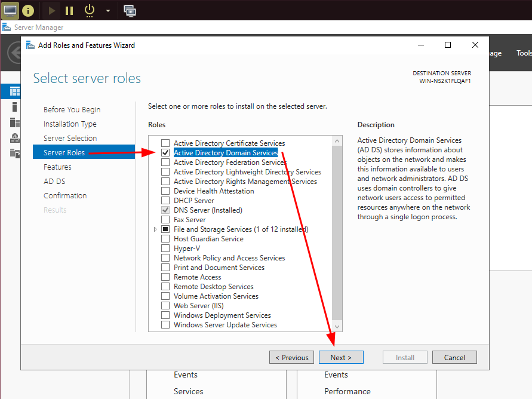Image resolution: width=532 pixels, height=399 pixels.
Task: Open DNS icon in Server Manager sidebar
Action: [14, 138]
